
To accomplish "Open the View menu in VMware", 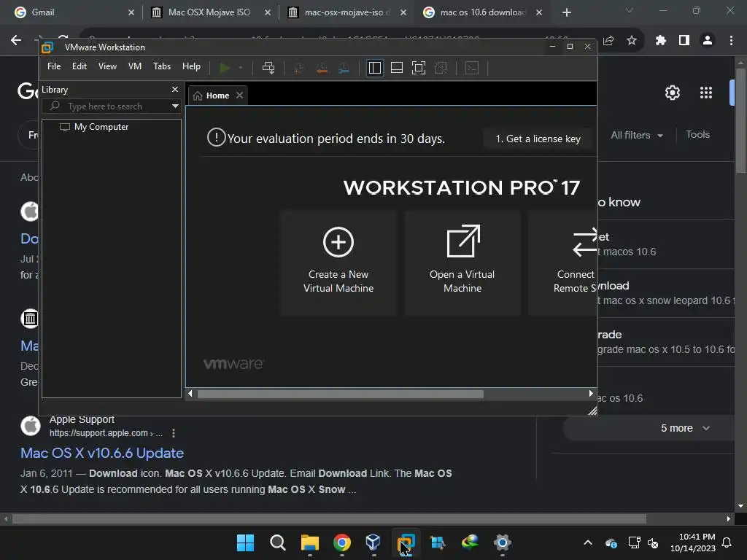I will coord(107,66).
